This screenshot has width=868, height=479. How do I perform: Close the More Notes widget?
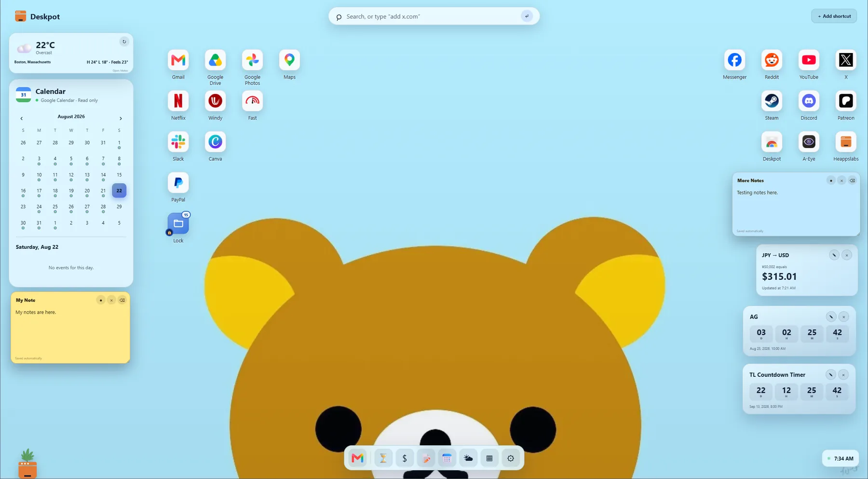coord(841,180)
